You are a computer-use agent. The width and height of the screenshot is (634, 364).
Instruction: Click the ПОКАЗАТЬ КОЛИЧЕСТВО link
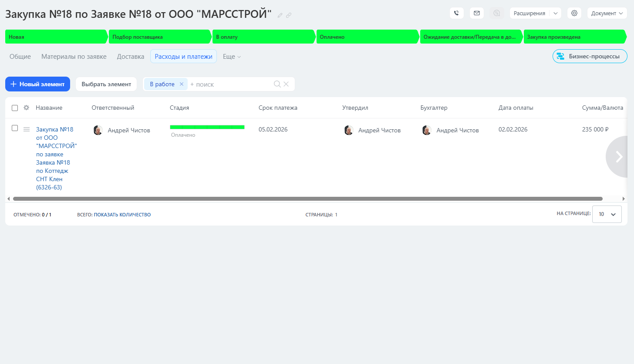(122, 215)
